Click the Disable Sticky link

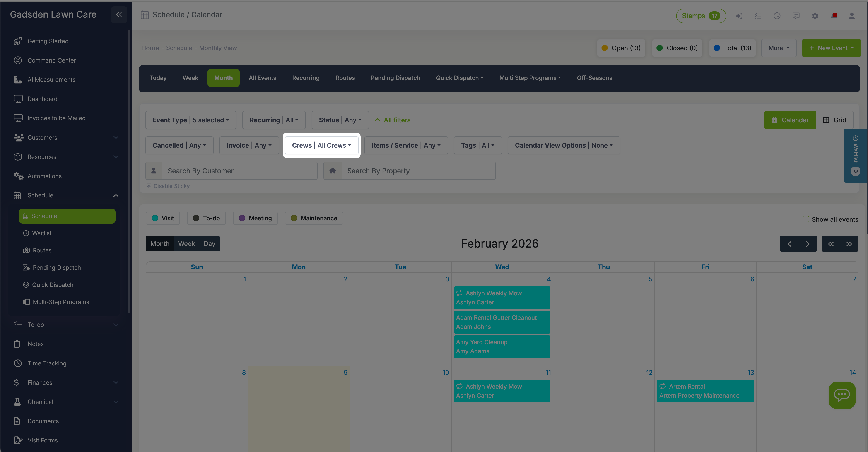171,186
